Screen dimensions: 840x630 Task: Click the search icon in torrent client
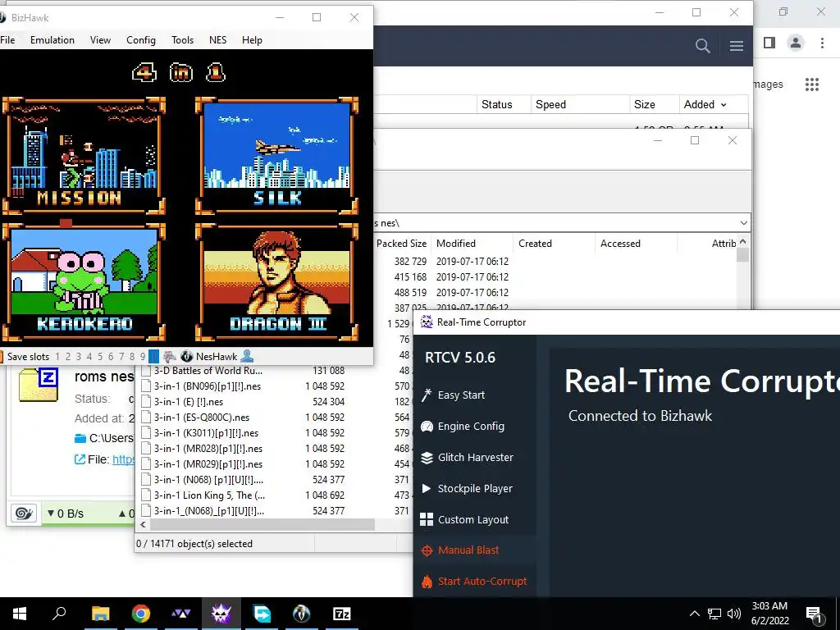click(x=702, y=46)
